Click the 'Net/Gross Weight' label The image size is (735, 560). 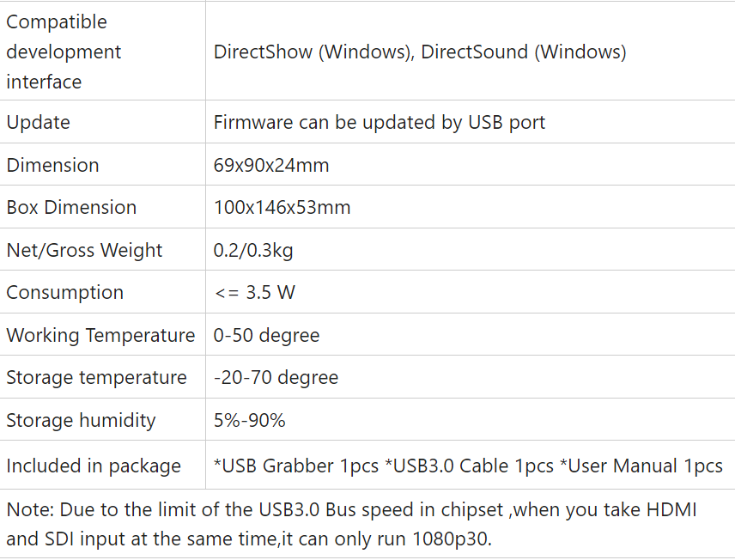[x=84, y=250]
